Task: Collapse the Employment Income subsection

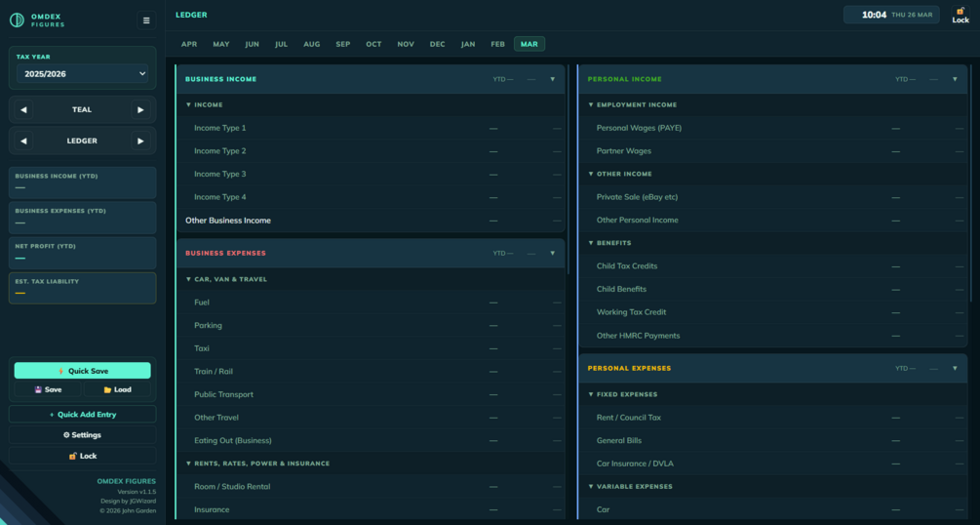Action: tap(773, 105)
